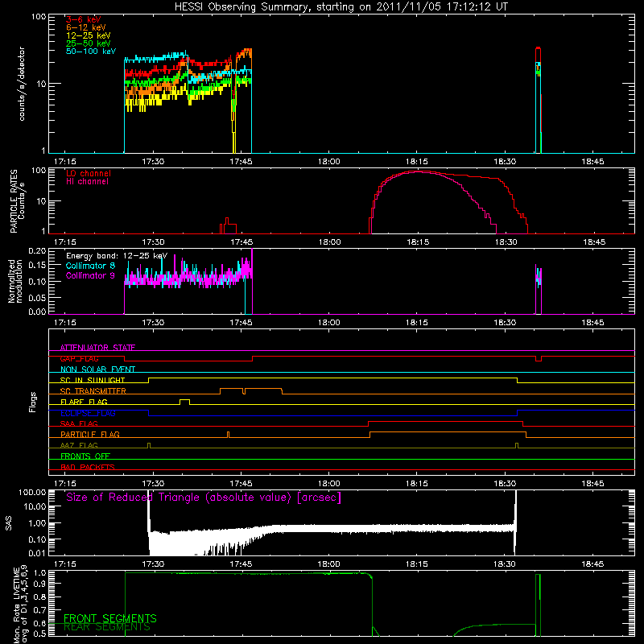Click the 0.20 label on the modulation y-axis

click(x=37, y=251)
